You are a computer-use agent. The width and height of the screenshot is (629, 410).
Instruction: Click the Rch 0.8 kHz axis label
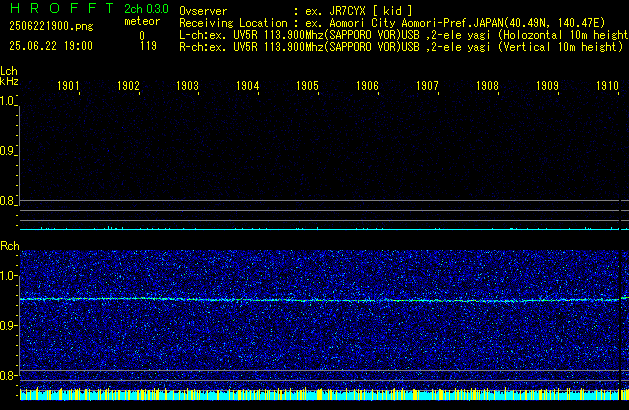click(x=7, y=375)
